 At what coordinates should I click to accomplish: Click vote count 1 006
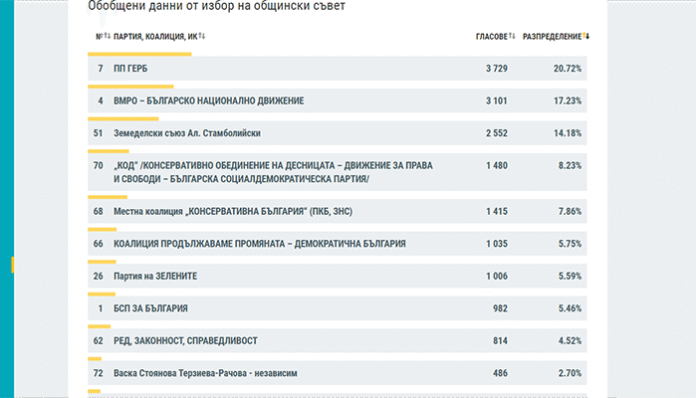497,276
